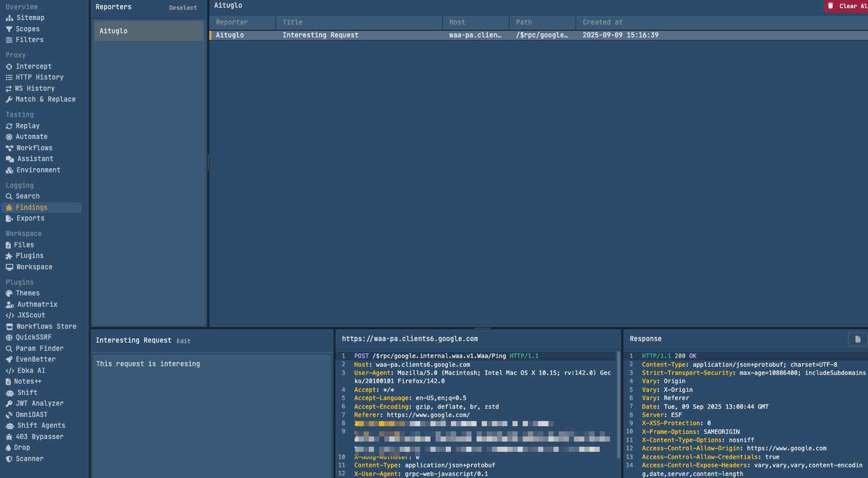Click the trash icon on Clear All
The width and height of the screenshot is (868, 478).
(x=831, y=6)
